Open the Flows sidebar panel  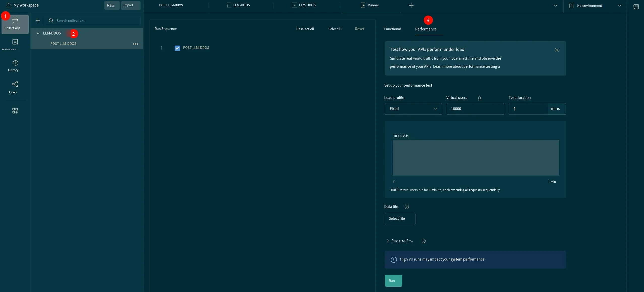[15, 87]
